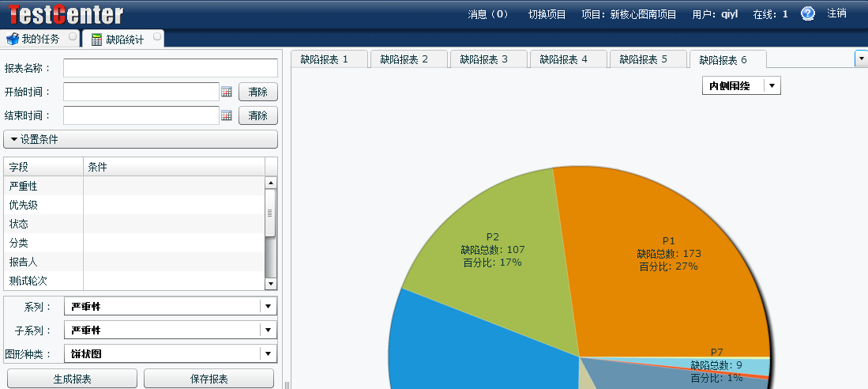
Task: Click the TestCenter logo
Action: [x=66, y=14]
